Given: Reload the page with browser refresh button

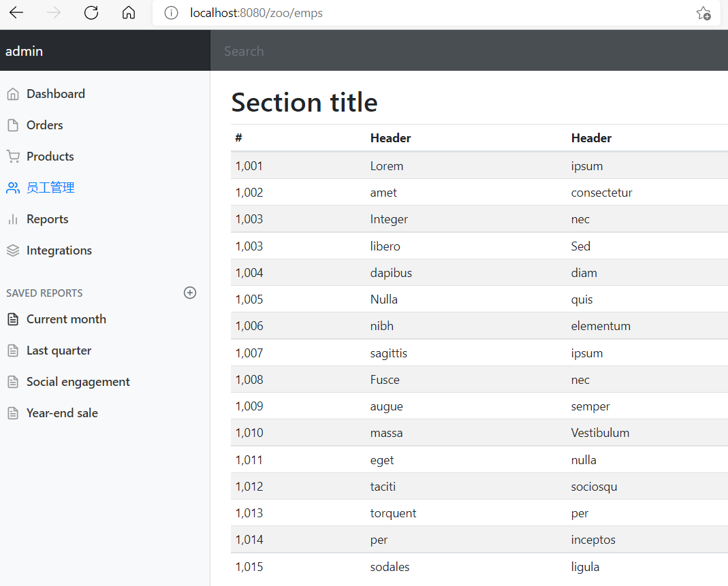Looking at the screenshot, I should [91, 13].
